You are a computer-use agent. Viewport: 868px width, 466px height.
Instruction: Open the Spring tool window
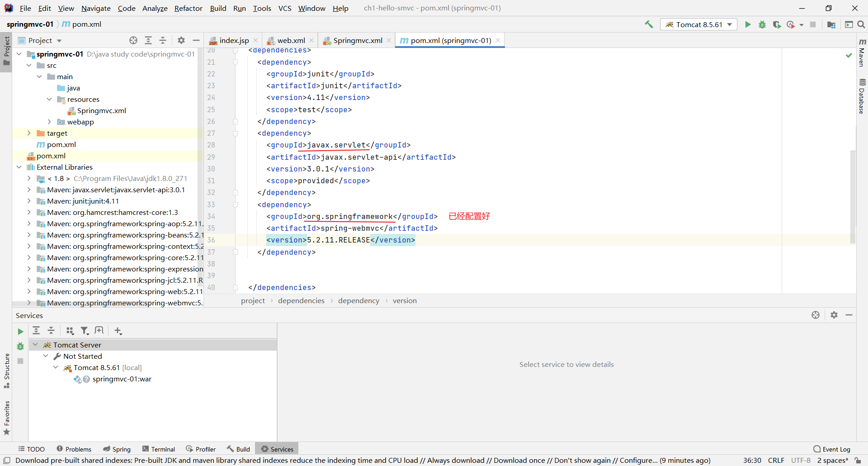point(117,449)
